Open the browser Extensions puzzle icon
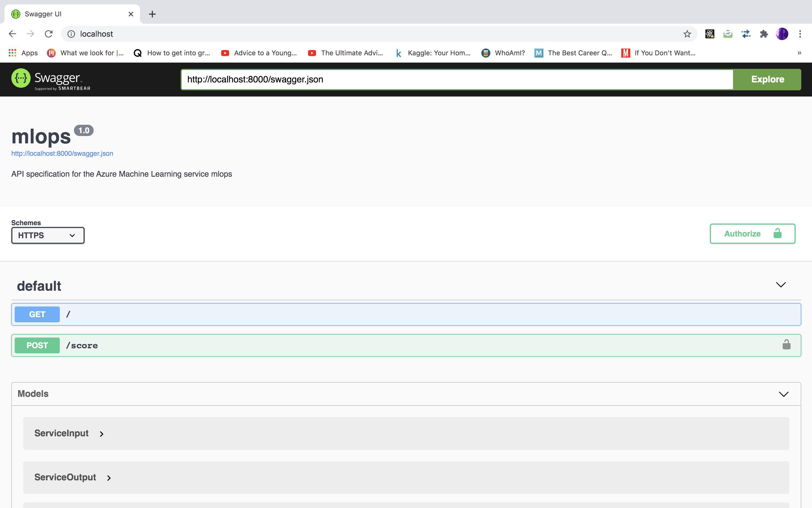The width and height of the screenshot is (812, 508). tap(764, 34)
